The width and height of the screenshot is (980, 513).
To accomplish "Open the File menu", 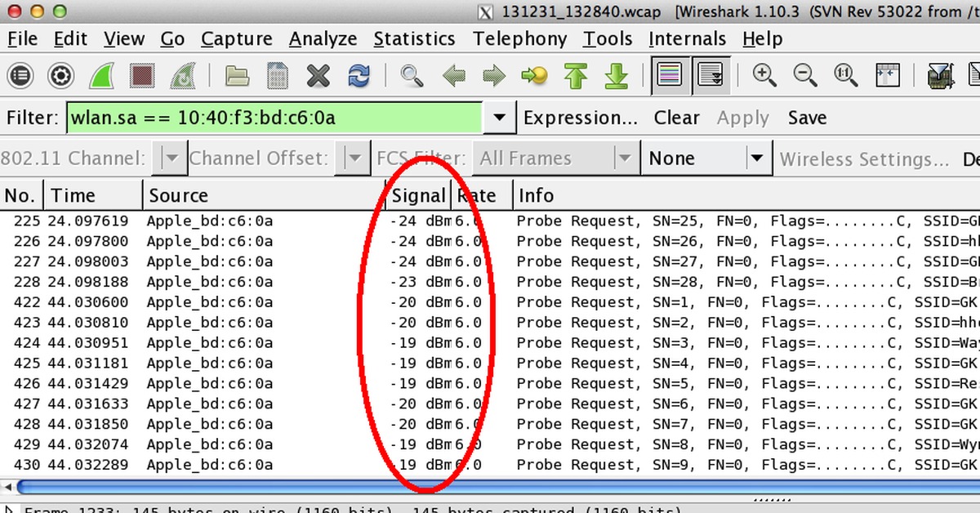I will coord(22,38).
